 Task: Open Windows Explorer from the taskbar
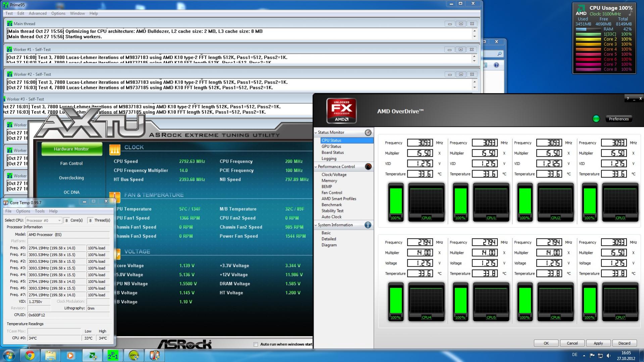coord(50,355)
